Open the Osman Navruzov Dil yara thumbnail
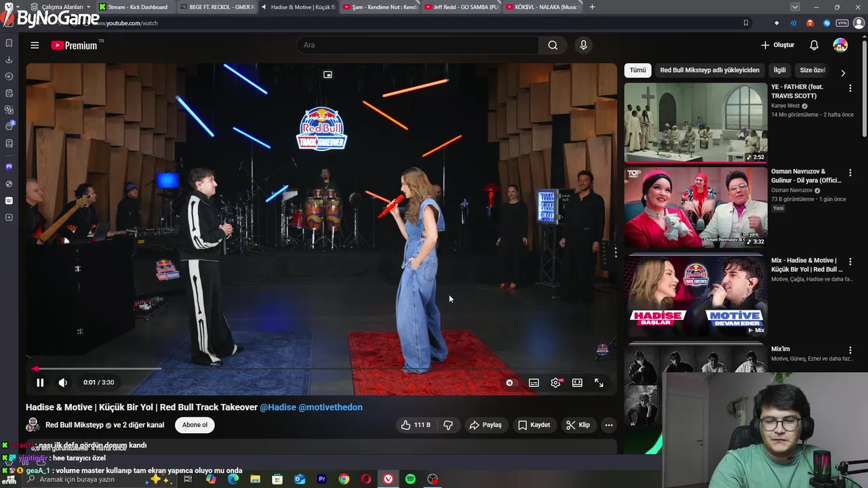The image size is (868, 488). coord(696,207)
